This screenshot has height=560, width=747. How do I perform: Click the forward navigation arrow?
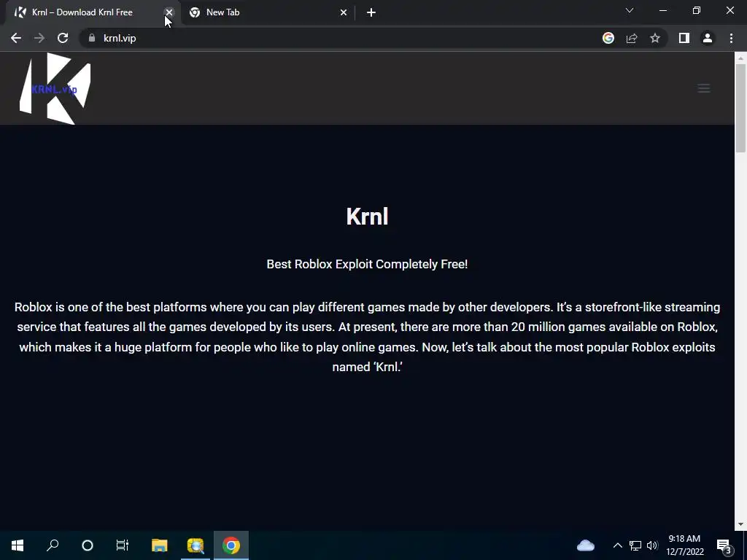(39, 38)
